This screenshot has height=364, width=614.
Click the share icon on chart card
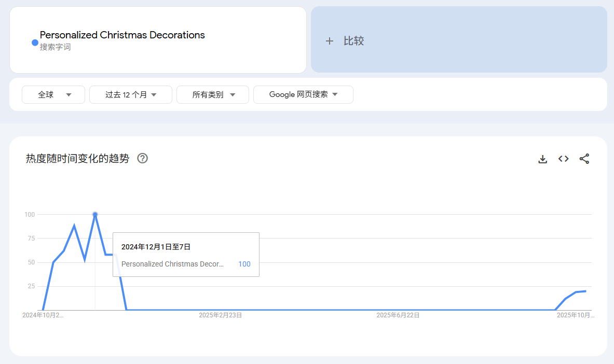pos(584,159)
